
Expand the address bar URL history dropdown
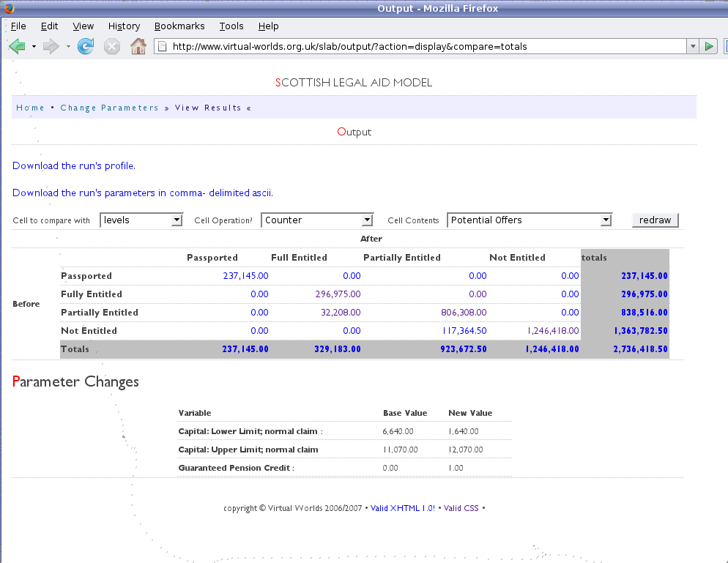click(692, 47)
